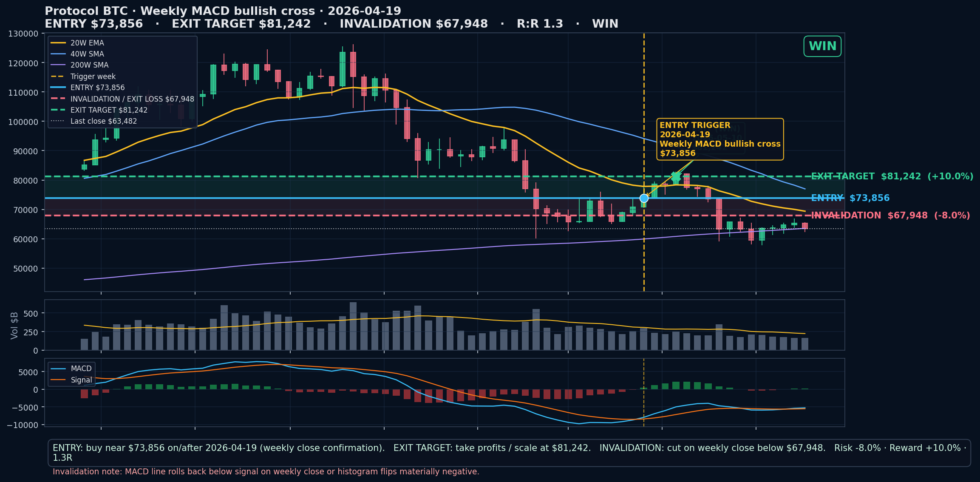Click the −10000 tick on MACD axis

click(x=23, y=425)
